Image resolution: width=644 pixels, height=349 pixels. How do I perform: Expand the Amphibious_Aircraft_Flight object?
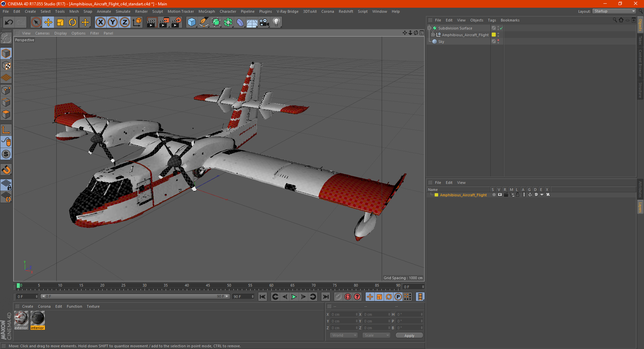(x=433, y=35)
